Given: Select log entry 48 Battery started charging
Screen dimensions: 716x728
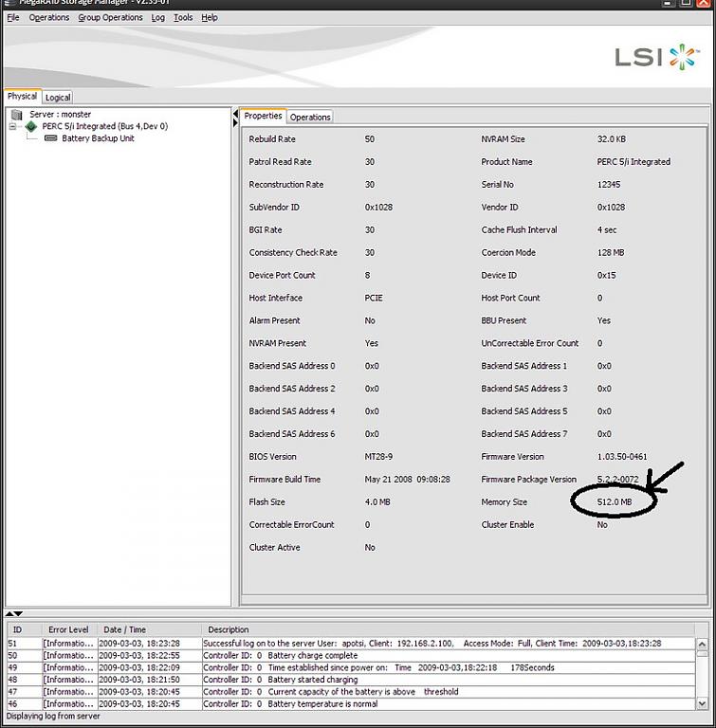Looking at the screenshot, I should [x=351, y=680].
